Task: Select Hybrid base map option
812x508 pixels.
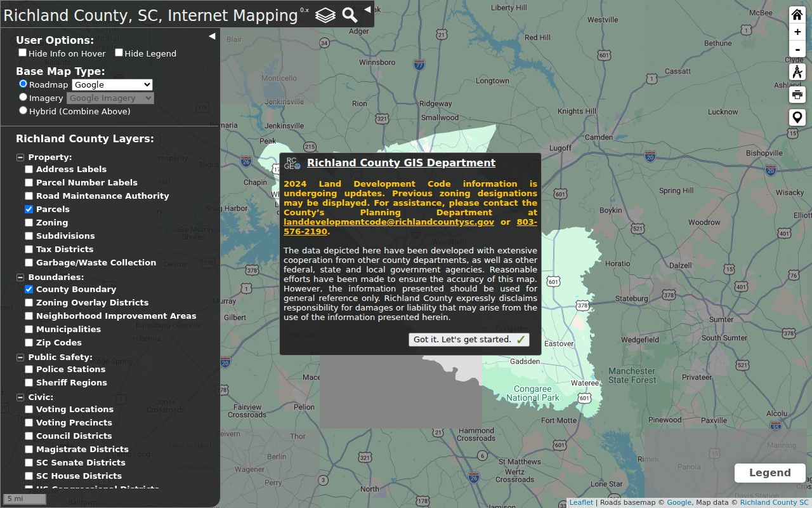Action: click(23, 110)
